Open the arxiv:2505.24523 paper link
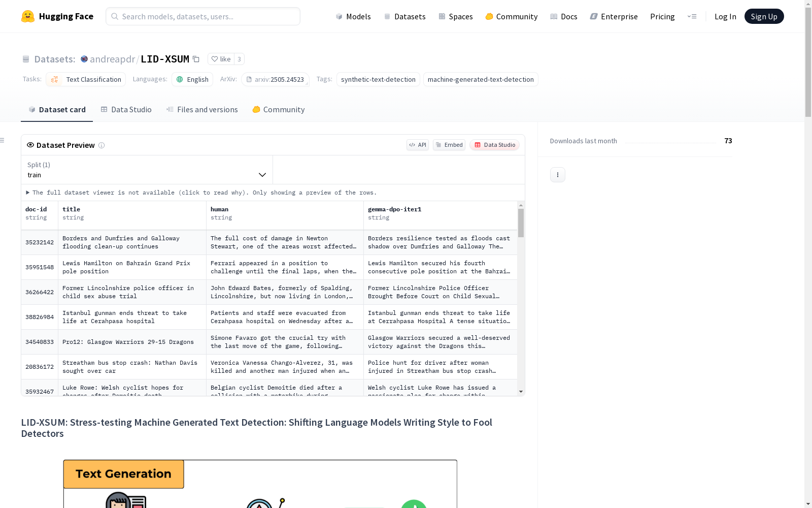This screenshot has width=812, height=508. pos(276,79)
